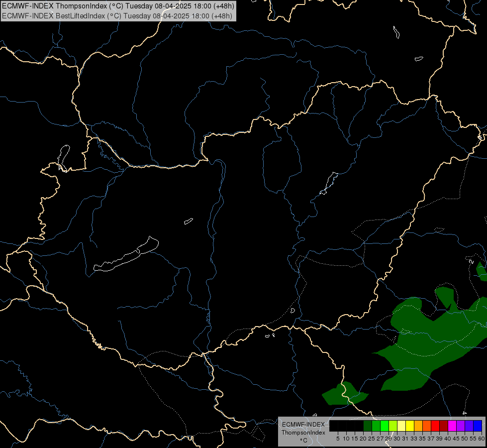Click the contour label '2' near the right edge
This screenshot has height=448, width=487.
pyautogui.click(x=472, y=262)
